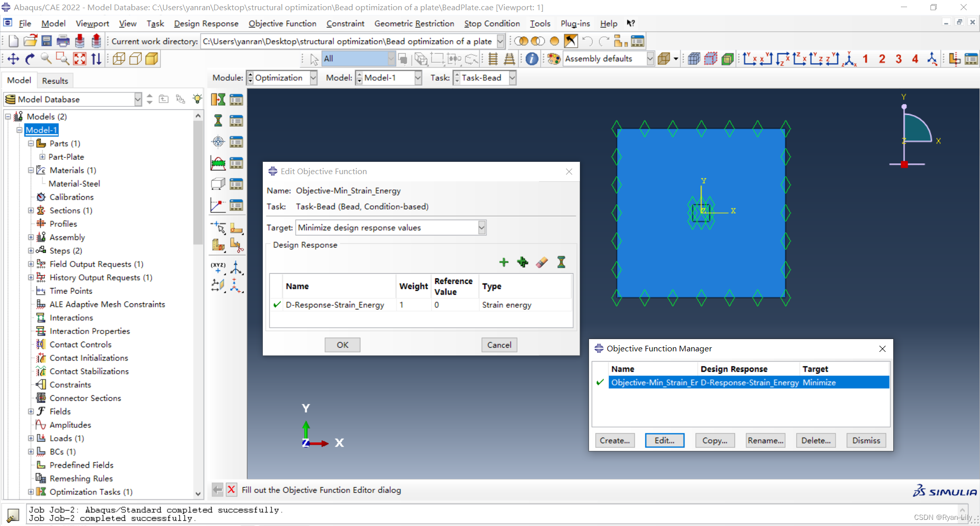Open the Model Database tree dropdown

pyautogui.click(x=138, y=99)
